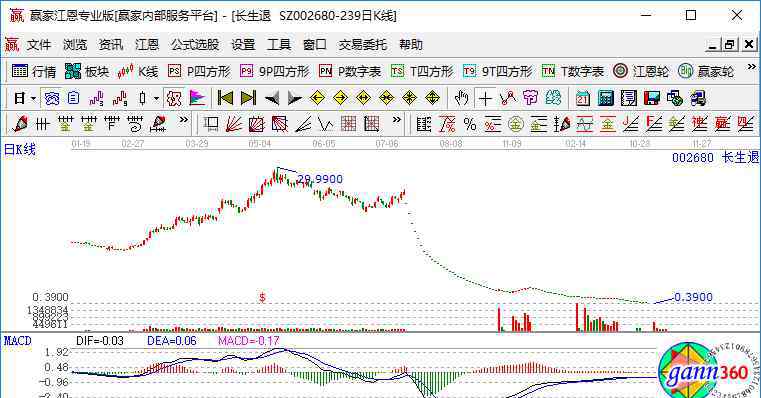761x398 pixels.
Task: Click the calendar icon showing 21
Action: coord(582,99)
